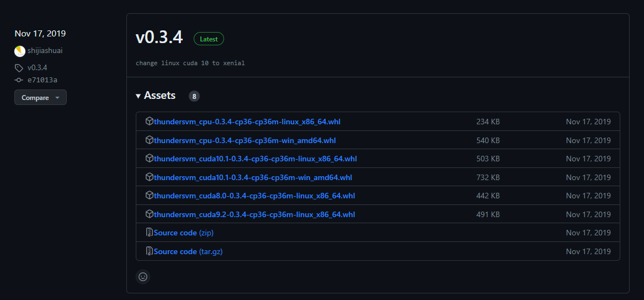
Task: Click file icon for Source code (tar.gz)
Action: pyautogui.click(x=150, y=251)
